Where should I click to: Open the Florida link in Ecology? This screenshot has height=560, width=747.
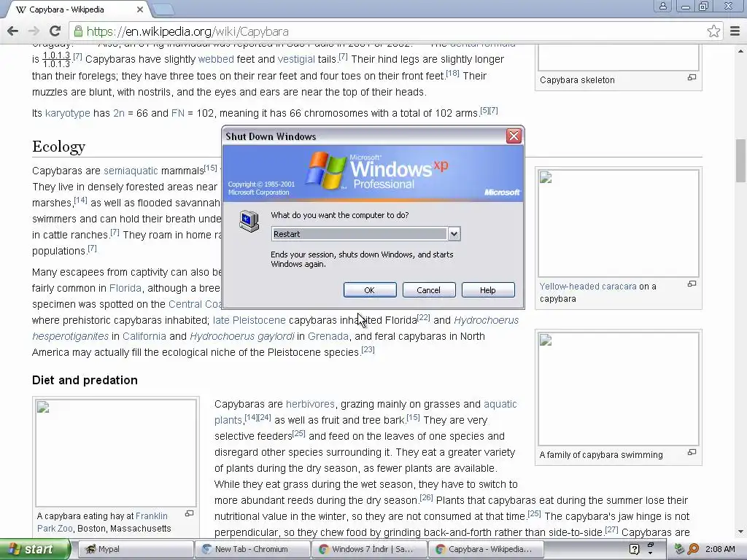[125, 288]
